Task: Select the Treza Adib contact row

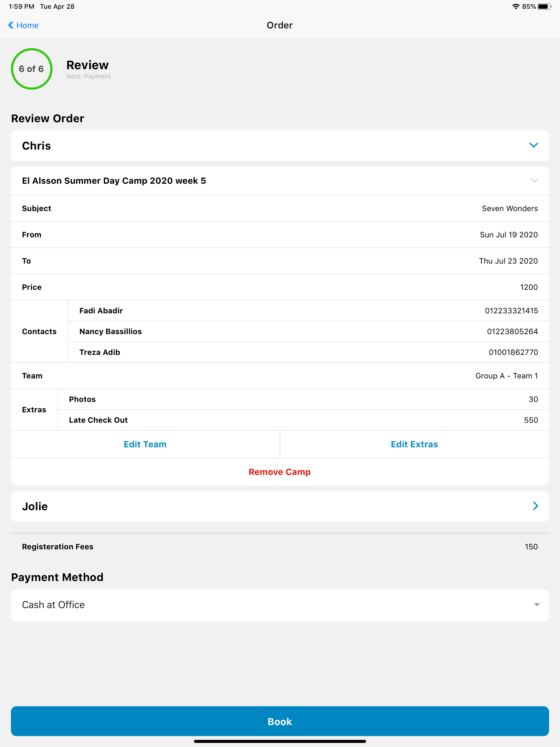Action: (x=308, y=352)
